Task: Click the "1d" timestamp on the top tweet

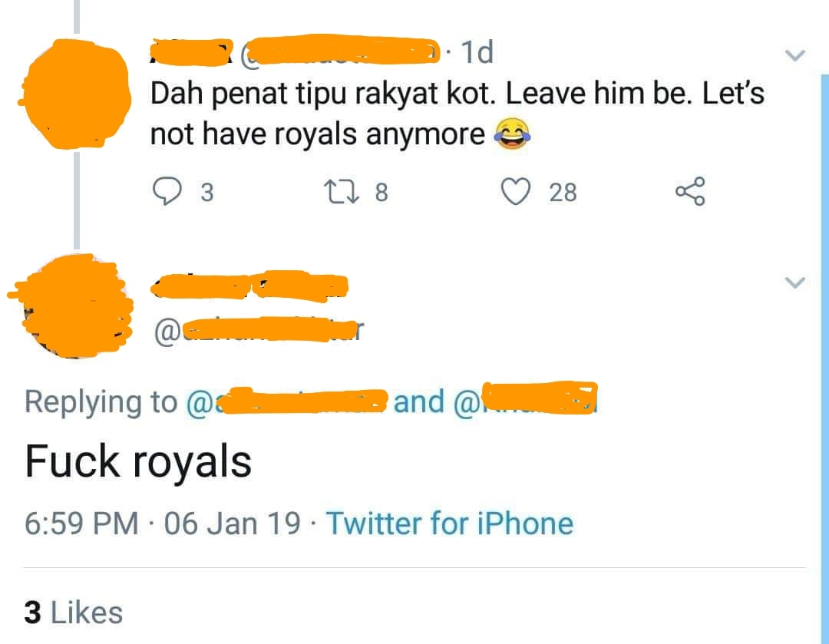Action: tap(474, 52)
